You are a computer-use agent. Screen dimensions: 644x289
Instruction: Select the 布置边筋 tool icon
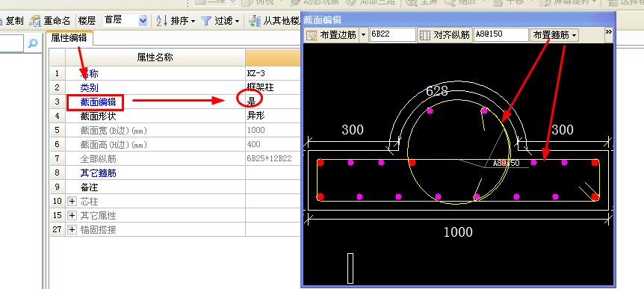tap(312, 35)
